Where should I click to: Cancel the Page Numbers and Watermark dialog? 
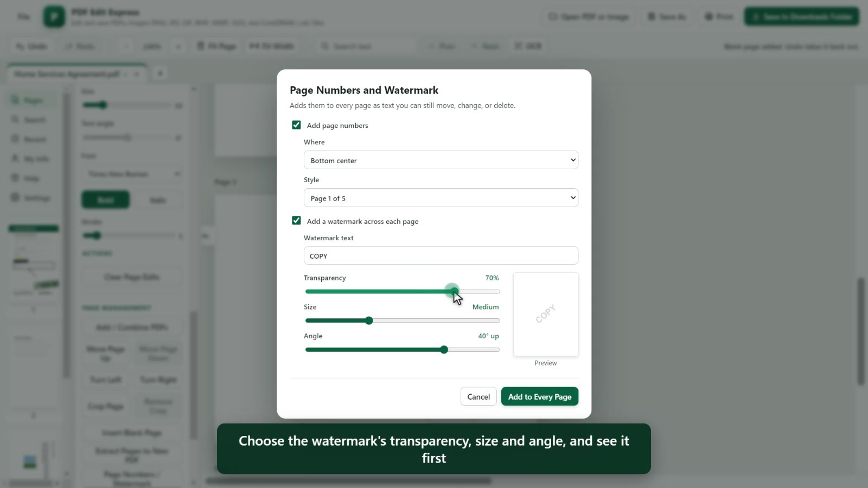[478, 396]
